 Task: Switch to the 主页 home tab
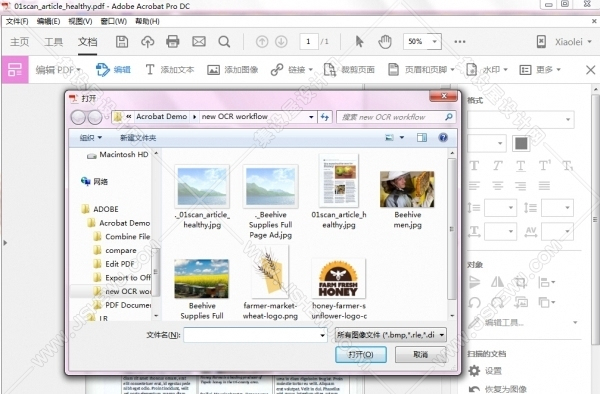(x=20, y=41)
